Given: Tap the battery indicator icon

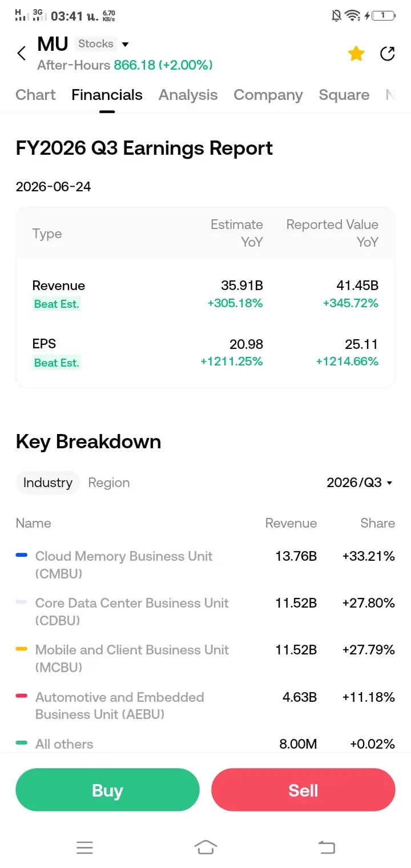Looking at the screenshot, I should [383, 15].
